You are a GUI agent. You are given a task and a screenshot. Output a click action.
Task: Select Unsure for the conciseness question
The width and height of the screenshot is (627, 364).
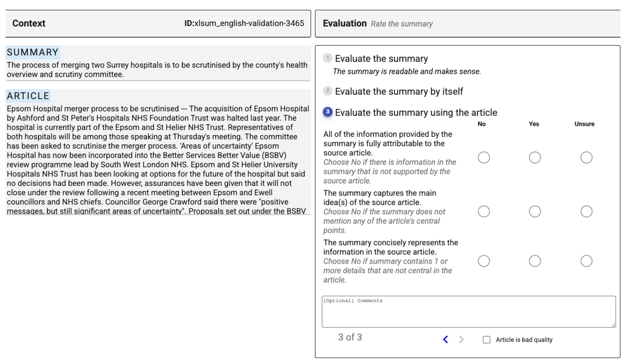click(x=586, y=261)
